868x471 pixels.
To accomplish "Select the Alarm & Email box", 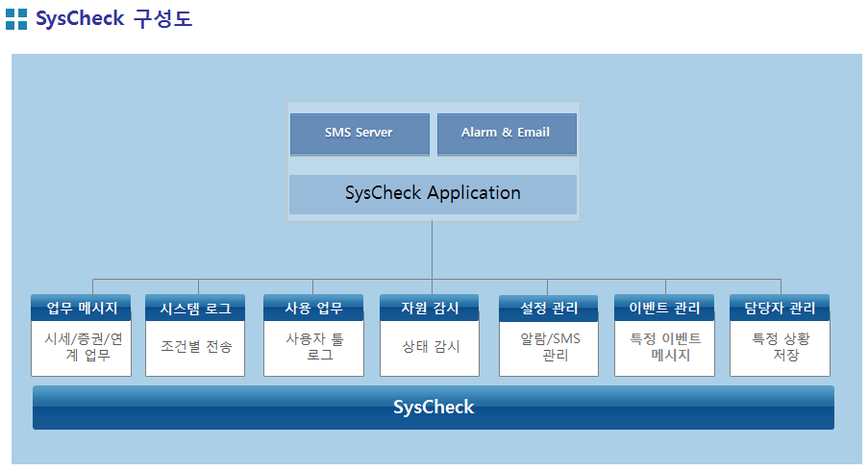I will tap(507, 134).
